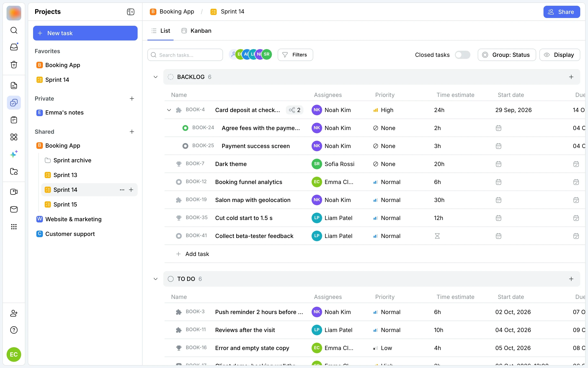
Task: Open Emma's notes in Private section
Action: pyautogui.click(x=64, y=113)
